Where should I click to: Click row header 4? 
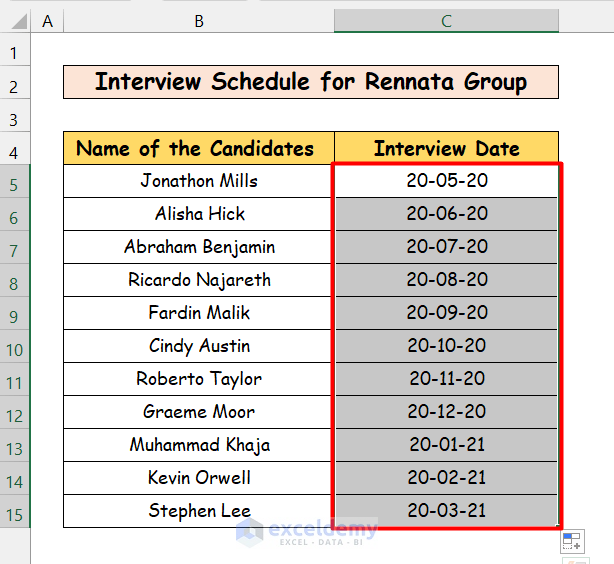tap(15, 151)
